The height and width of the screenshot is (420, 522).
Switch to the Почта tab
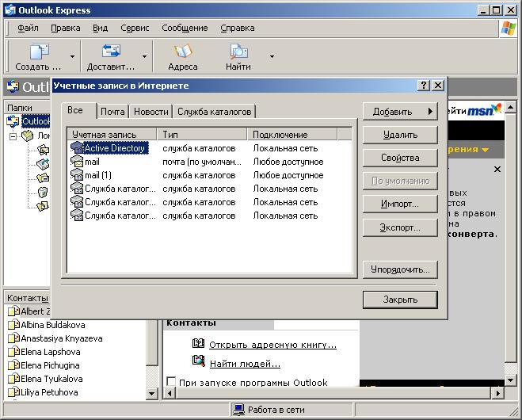tap(112, 112)
